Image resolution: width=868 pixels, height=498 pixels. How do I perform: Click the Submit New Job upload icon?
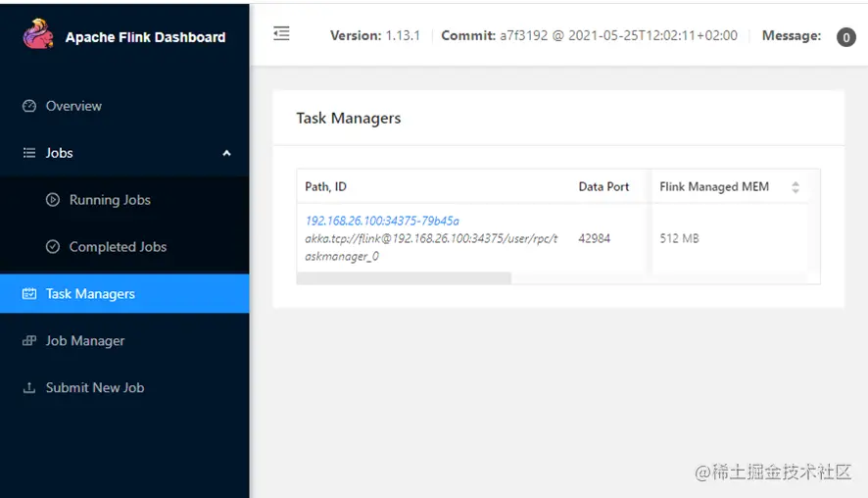(x=29, y=388)
